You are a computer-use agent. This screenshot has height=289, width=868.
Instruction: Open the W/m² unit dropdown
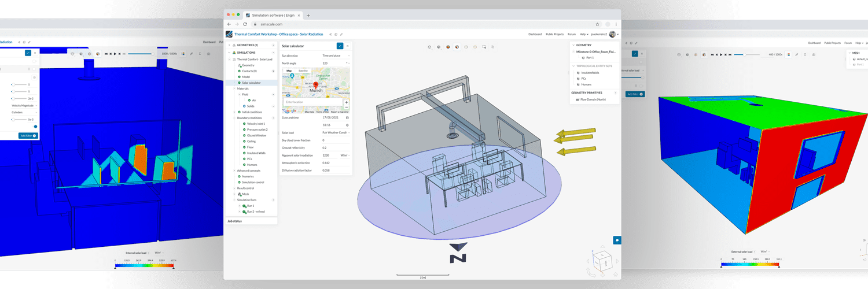click(x=345, y=155)
